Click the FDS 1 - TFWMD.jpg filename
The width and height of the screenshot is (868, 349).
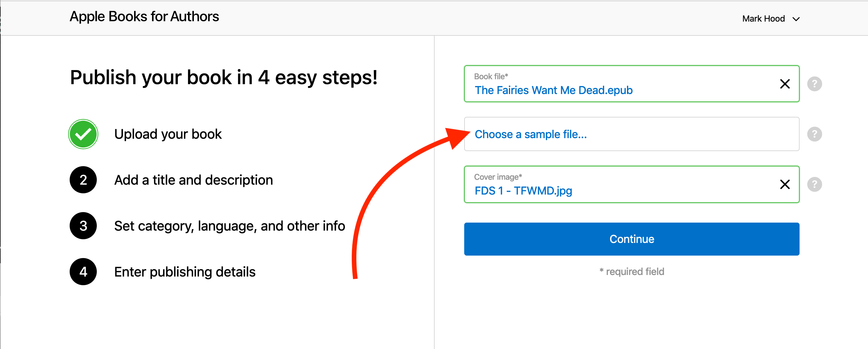tap(523, 191)
